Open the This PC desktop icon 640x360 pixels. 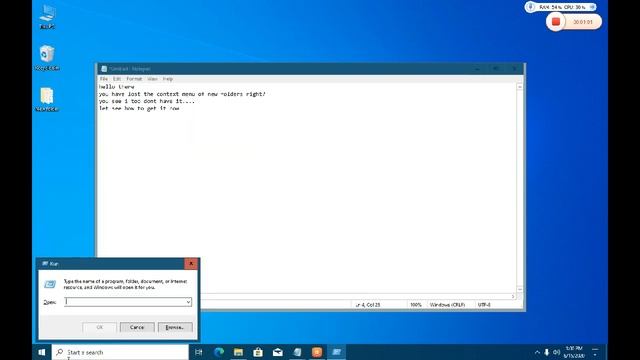pos(47,16)
